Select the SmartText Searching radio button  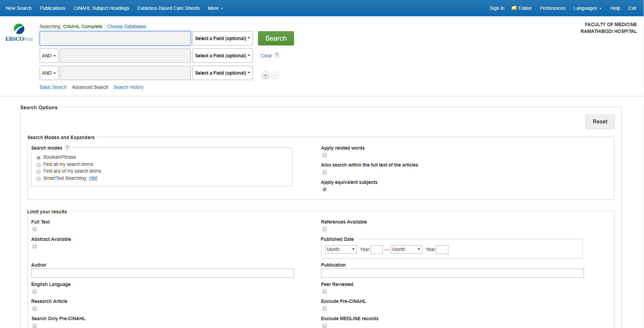tap(39, 179)
